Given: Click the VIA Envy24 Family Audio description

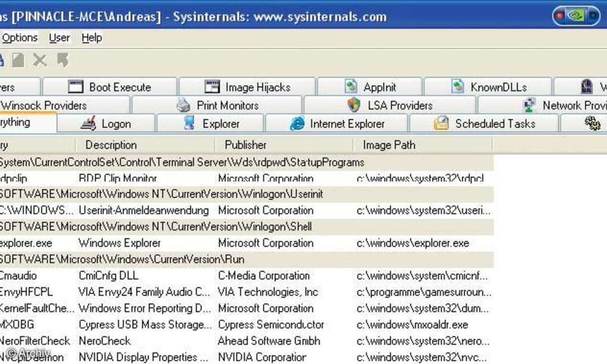Looking at the screenshot, I should coord(144,292).
